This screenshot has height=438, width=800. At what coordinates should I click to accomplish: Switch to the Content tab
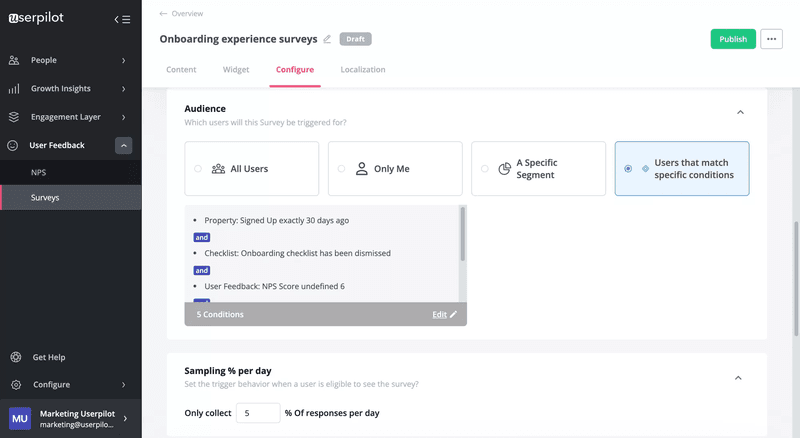(181, 69)
